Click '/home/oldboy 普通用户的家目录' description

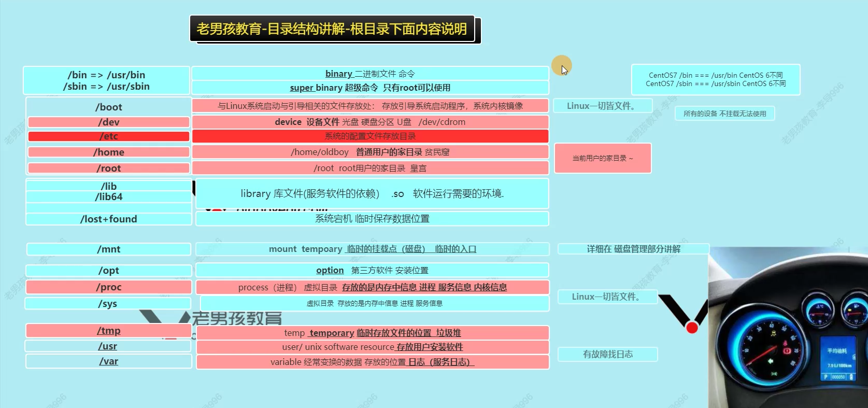370,152
